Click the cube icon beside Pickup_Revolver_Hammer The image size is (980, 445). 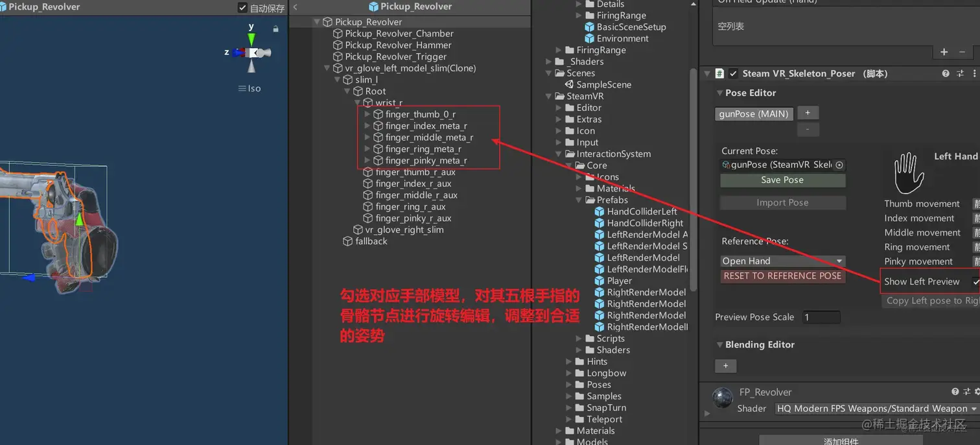(338, 45)
